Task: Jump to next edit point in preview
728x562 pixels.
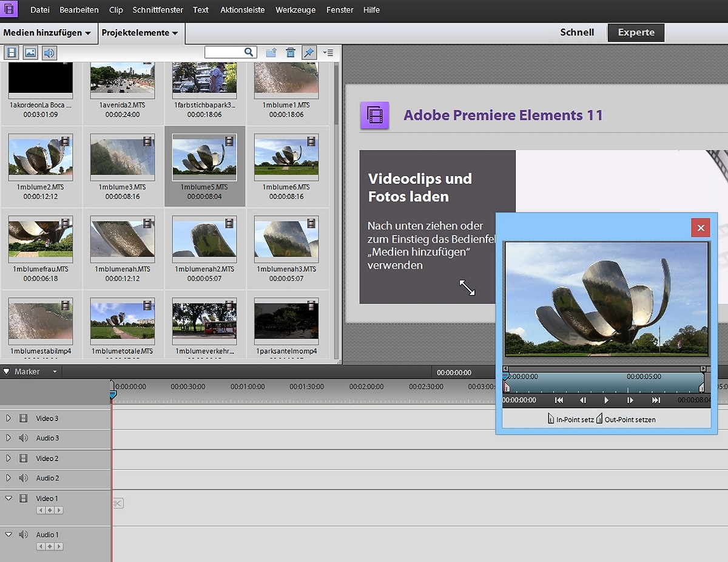Action: click(656, 400)
